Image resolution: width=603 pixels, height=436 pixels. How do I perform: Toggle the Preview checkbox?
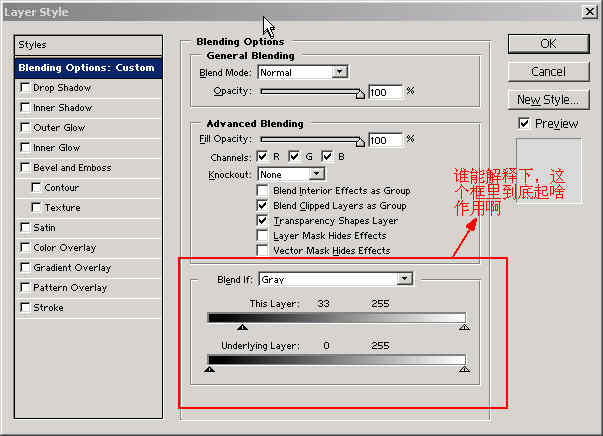(x=524, y=123)
